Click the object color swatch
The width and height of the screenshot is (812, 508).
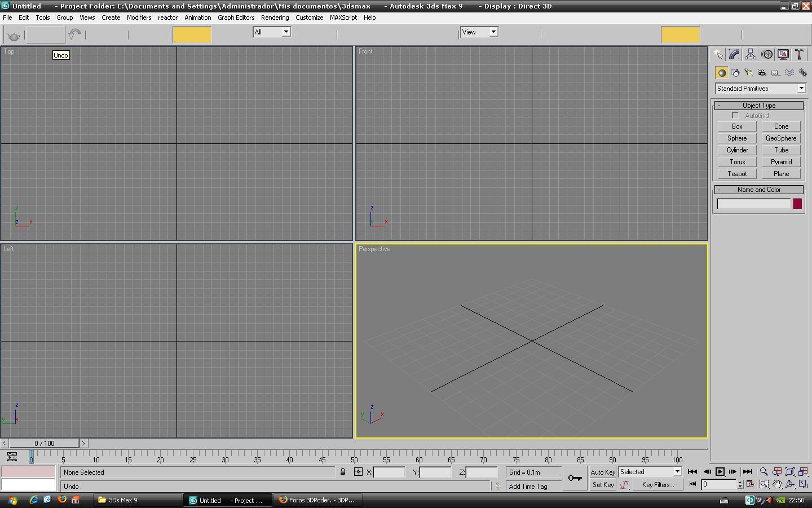(797, 204)
